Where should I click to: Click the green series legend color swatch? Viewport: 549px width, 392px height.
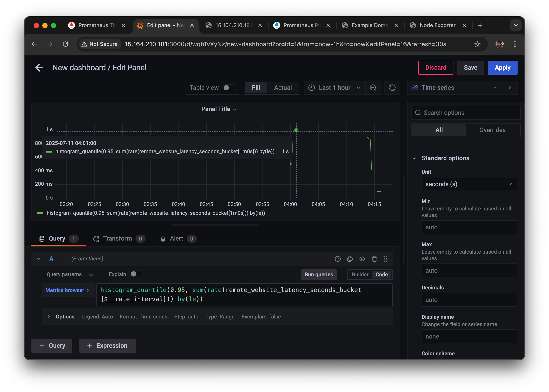click(40, 213)
